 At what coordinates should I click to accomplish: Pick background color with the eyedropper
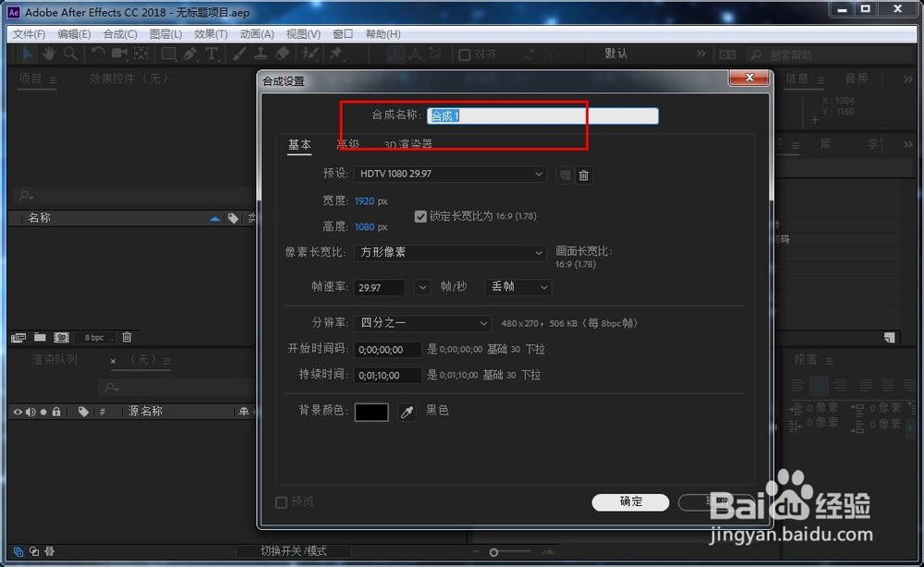[407, 412]
